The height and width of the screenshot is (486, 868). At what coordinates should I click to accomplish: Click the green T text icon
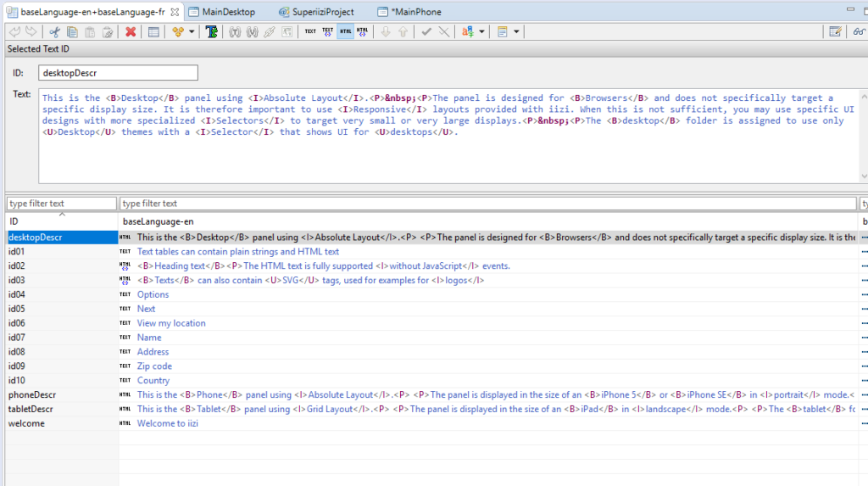coord(212,32)
